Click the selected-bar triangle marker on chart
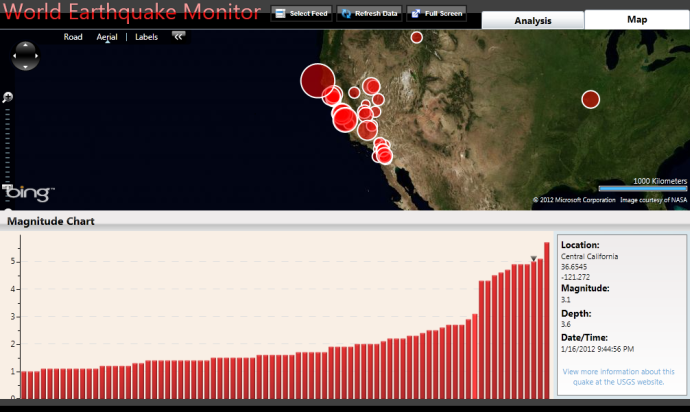Viewport: 690px width, 412px height. [x=533, y=258]
